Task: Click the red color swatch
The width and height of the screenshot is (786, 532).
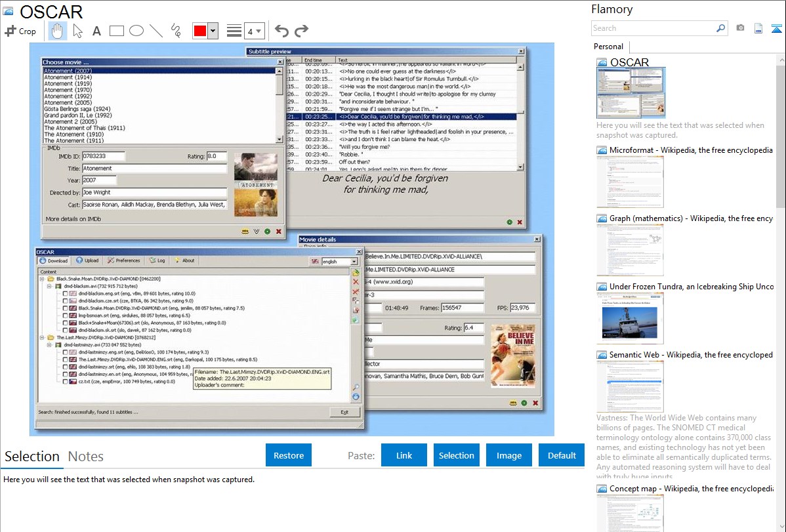Action: tap(199, 31)
